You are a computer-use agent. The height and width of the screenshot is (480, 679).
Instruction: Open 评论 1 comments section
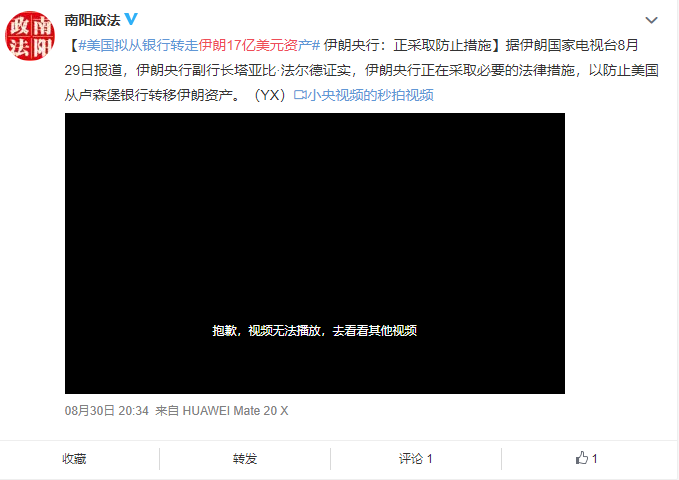[x=415, y=459]
